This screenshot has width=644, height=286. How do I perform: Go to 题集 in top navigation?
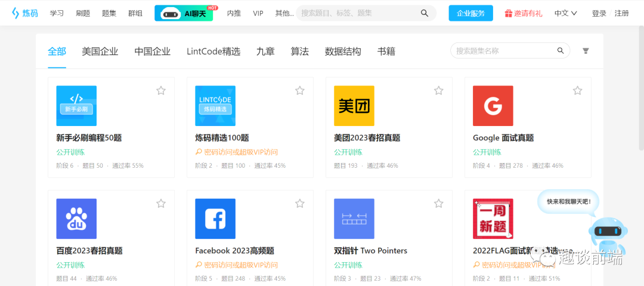(109, 13)
